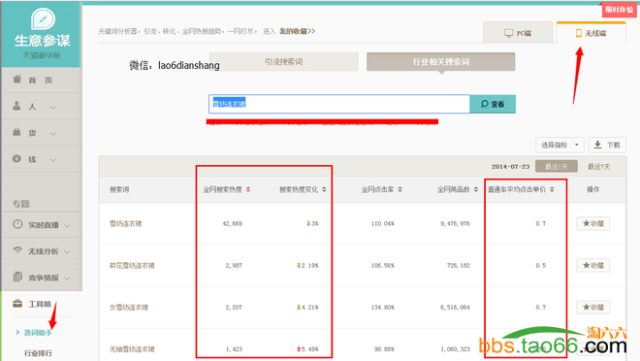640x361 pixels.
Task: Click the 生意参谋 compass logo icon
Action: pyautogui.click(x=42, y=19)
